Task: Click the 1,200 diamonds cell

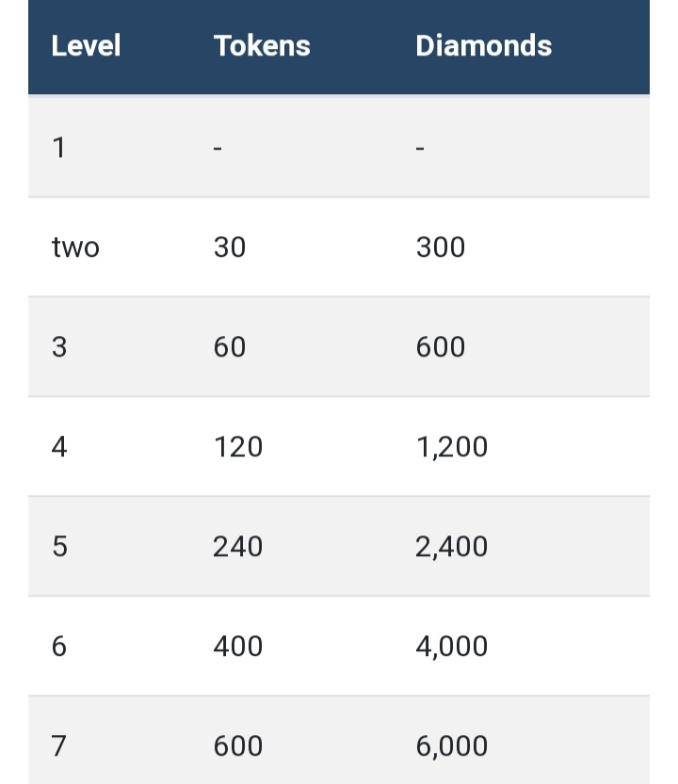Action: pyautogui.click(x=452, y=447)
